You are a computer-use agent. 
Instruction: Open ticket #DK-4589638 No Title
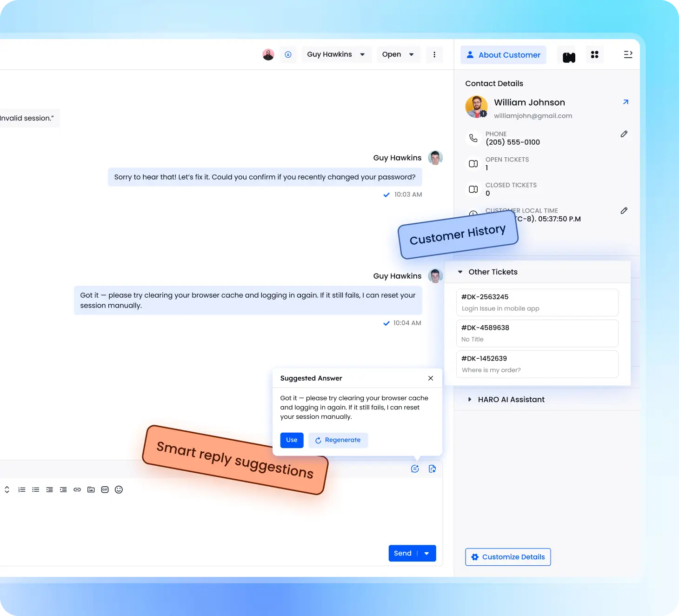click(537, 333)
